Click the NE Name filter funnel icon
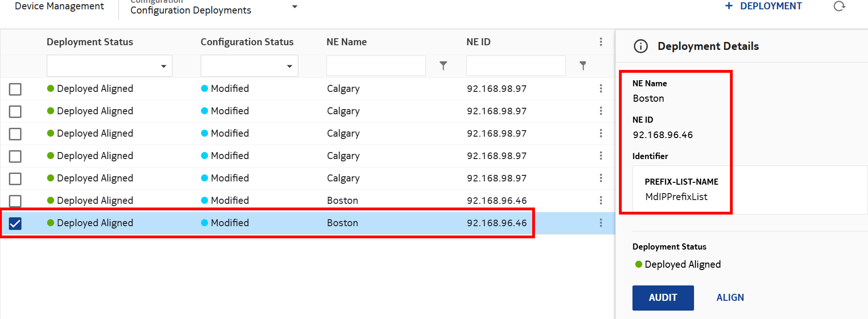Image resolution: width=868 pixels, height=319 pixels. tap(443, 66)
